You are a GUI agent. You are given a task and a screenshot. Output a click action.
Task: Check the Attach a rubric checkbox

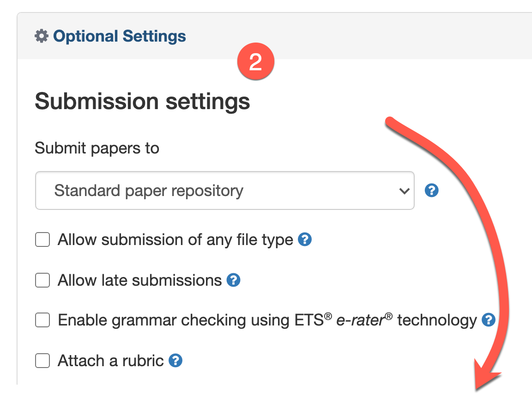coord(42,360)
